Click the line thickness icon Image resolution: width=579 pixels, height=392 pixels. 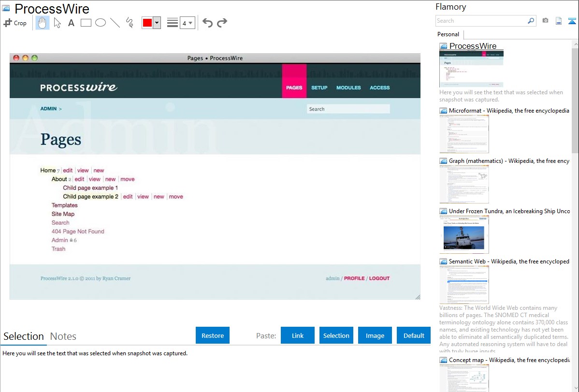[x=173, y=23]
